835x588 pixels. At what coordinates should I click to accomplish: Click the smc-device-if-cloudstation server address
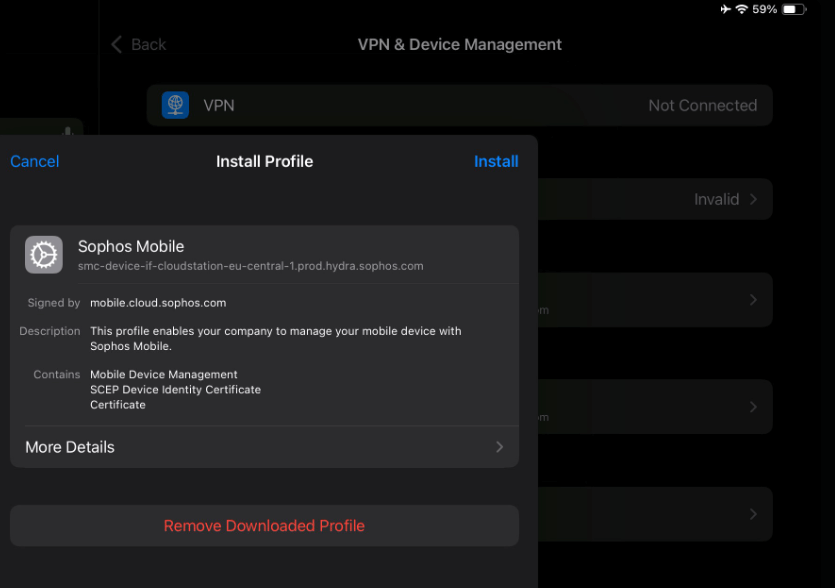point(251,266)
